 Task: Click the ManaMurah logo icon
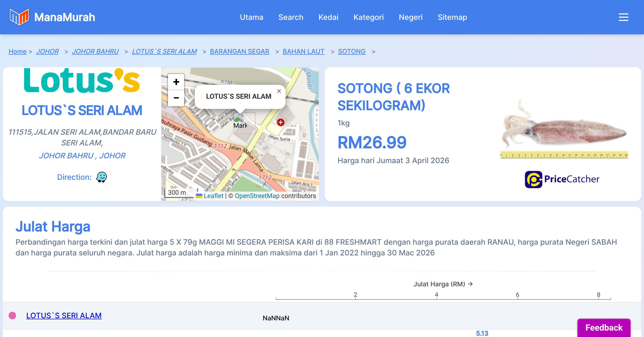click(x=19, y=17)
